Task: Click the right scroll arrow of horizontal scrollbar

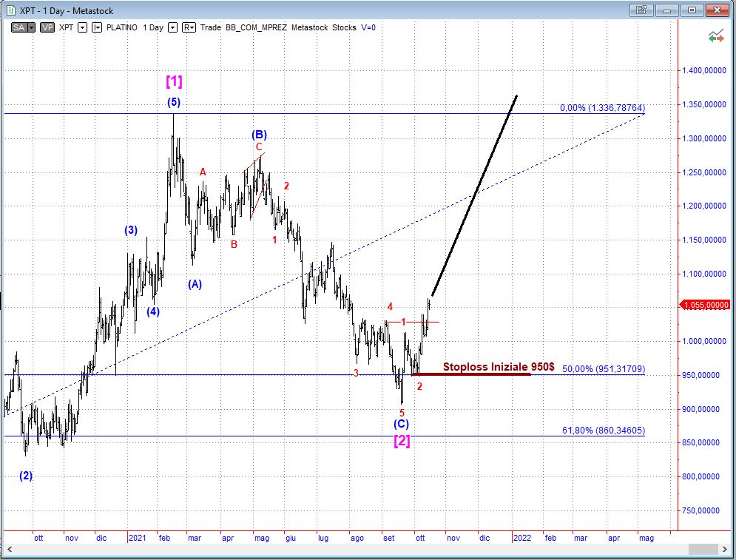Action: tap(726, 549)
